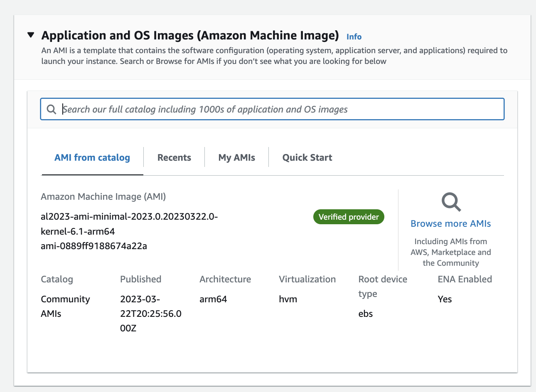Image resolution: width=536 pixels, height=392 pixels.
Task: Click the Yes ENA Enabled value
Action: [445, 299]
